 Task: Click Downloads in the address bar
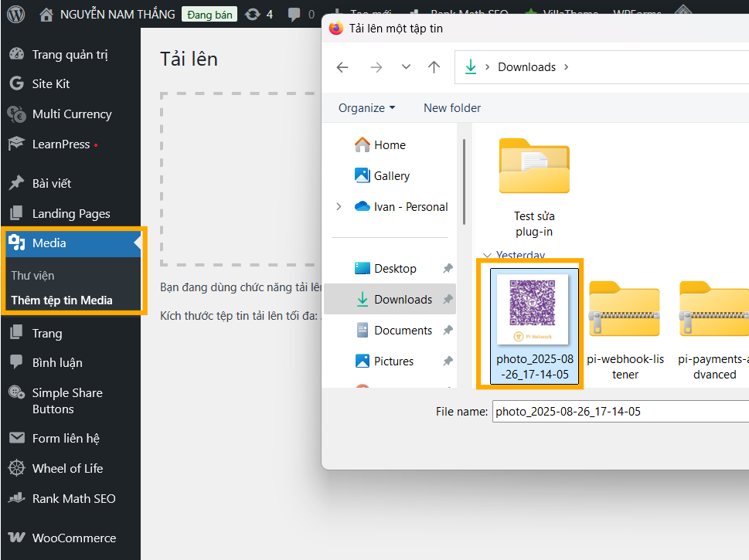(527, 67)
